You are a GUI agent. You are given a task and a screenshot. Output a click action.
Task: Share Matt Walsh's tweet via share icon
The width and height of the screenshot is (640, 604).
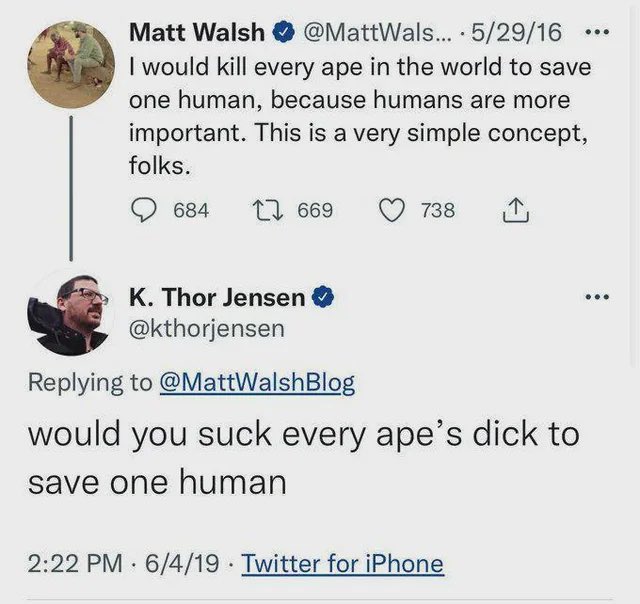(x=516, y=210)
